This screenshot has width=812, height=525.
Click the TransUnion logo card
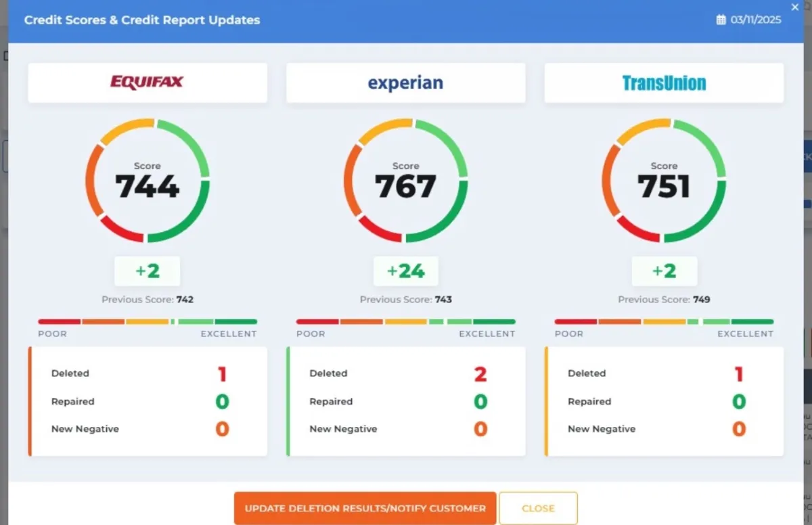tap(664, 83)
